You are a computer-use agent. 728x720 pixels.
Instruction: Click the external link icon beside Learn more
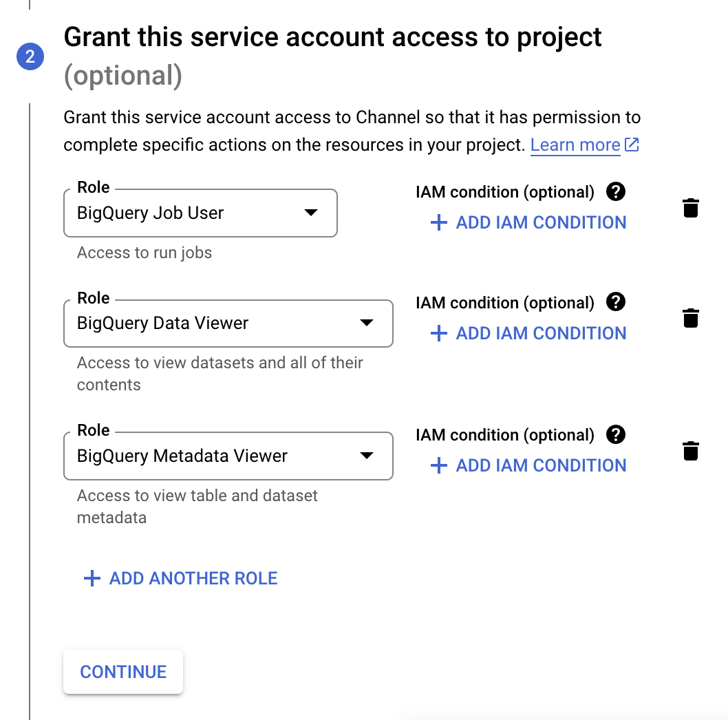pyautogui.click(x=632, y=144)
